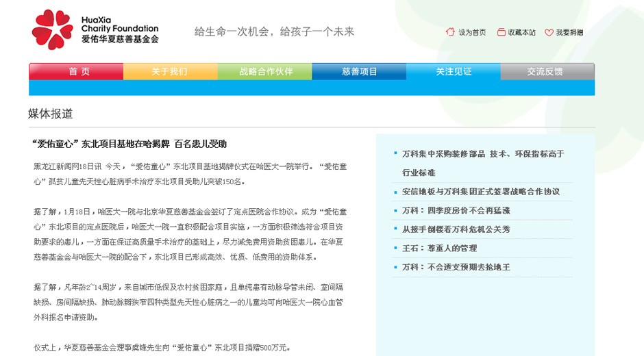This screenshot has height=356, width=644.
Task: Set as homepage via 设为首页 link
Action: 472,32
